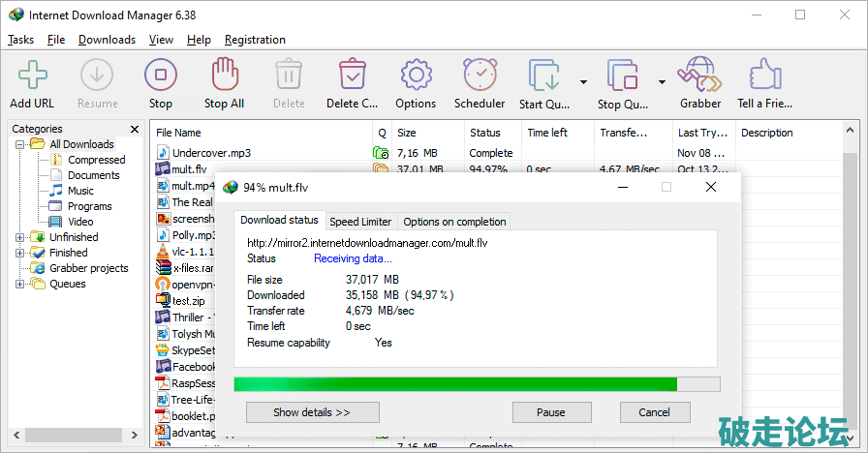The width and height of the screenshot is (868, 453).
Task: Collapse the All Downloads tree node
Action: click(20, 144)
